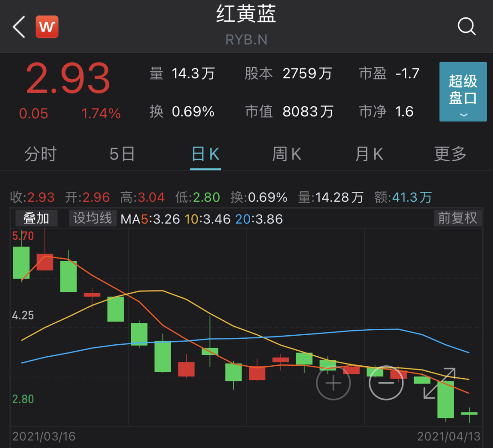Tap the large price 2.93
Screen dimensions: 493x448
tap(68, 79)
